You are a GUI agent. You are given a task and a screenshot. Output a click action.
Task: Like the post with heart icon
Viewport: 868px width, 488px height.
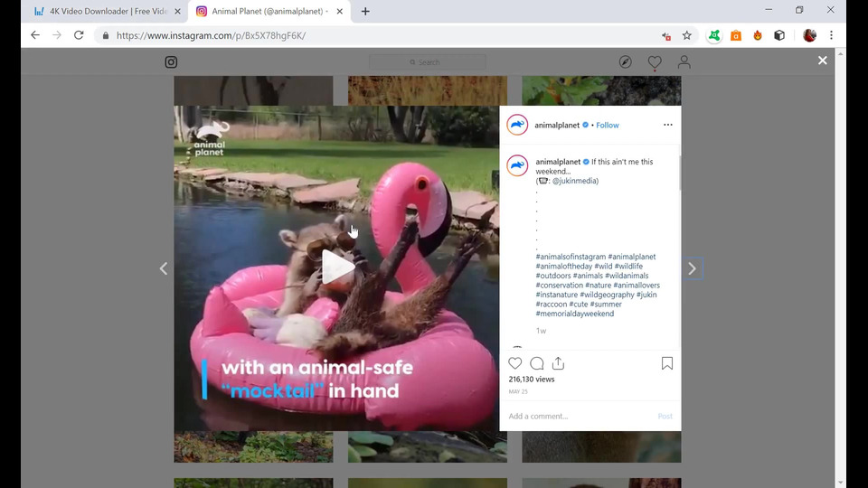tap(514, 363)
